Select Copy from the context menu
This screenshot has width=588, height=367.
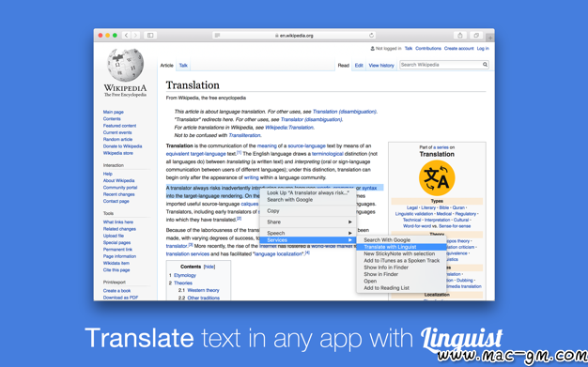pos(307,210)
